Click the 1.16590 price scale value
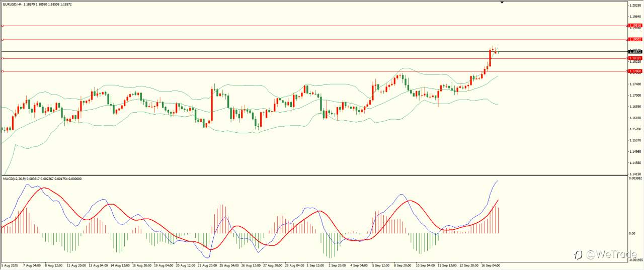Screen dimensions: 644x270 click(635, 107)
